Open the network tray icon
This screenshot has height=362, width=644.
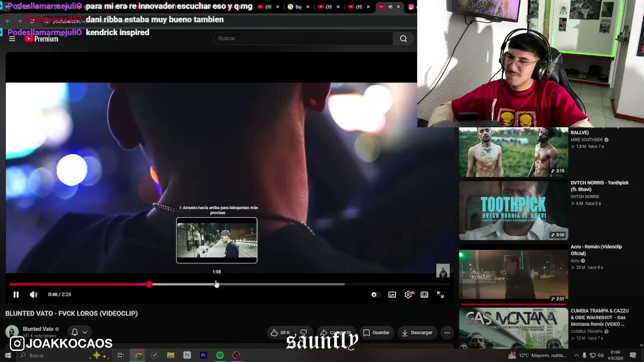(x=593, y=355)
